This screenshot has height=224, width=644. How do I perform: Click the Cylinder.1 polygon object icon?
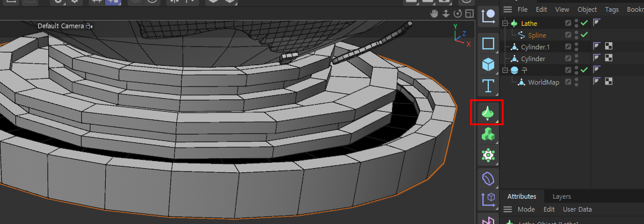point(514,47)
